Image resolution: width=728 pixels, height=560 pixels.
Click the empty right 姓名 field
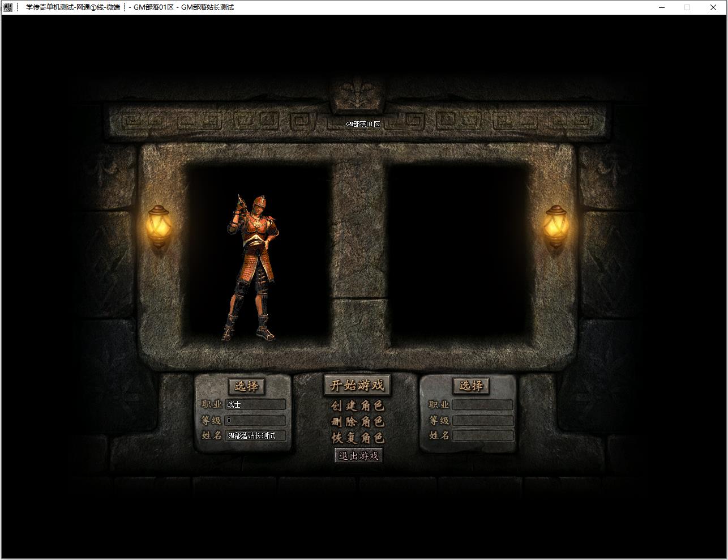[482, 435]
